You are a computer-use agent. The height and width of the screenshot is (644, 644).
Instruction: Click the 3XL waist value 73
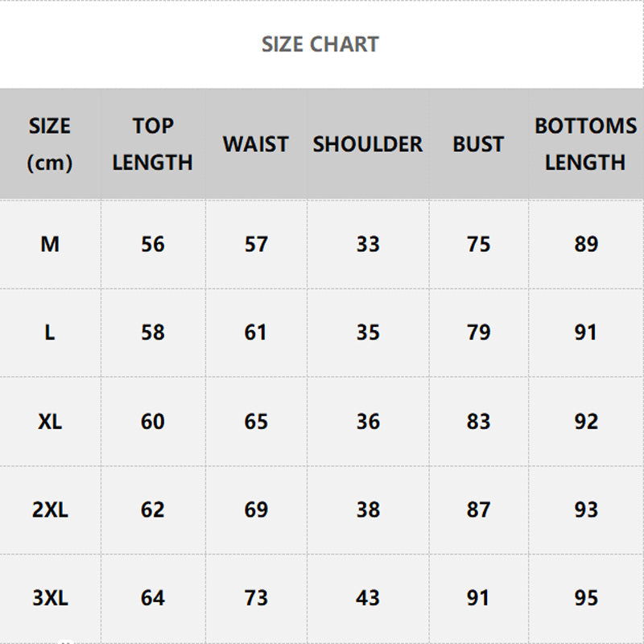tap(255, 598)
